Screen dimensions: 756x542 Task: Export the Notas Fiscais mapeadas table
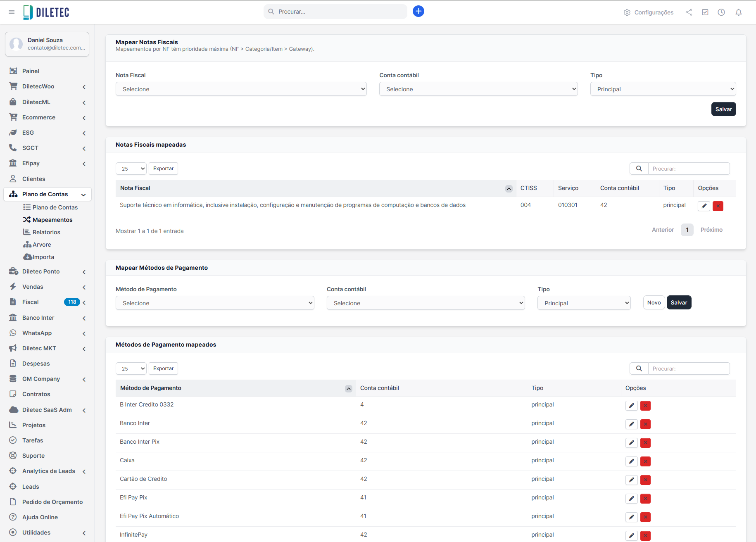click(163, 169)
